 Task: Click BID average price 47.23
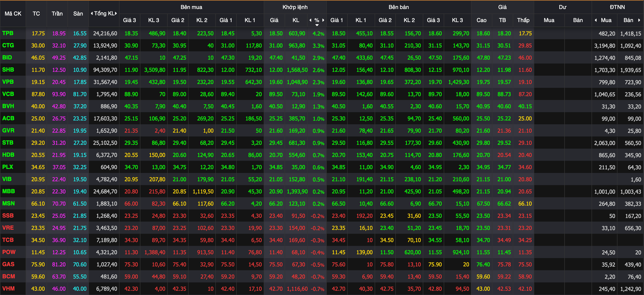click(504, 58)
